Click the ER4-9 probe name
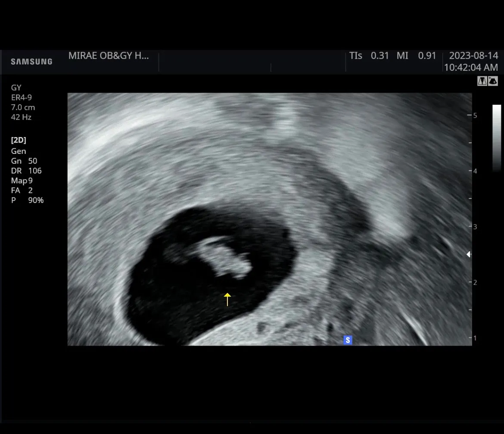Image resolution: width=504 pixels, height=434 pixels. (21, 97)
